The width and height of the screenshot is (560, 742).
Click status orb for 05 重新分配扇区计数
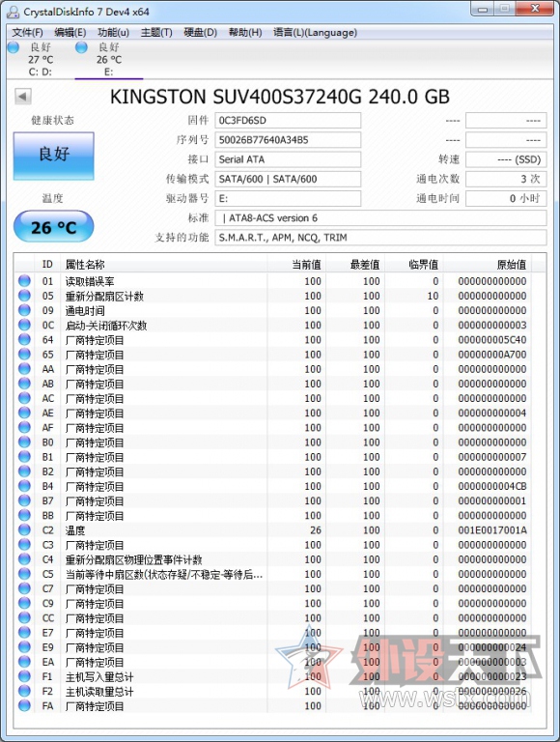click(24, 296)
